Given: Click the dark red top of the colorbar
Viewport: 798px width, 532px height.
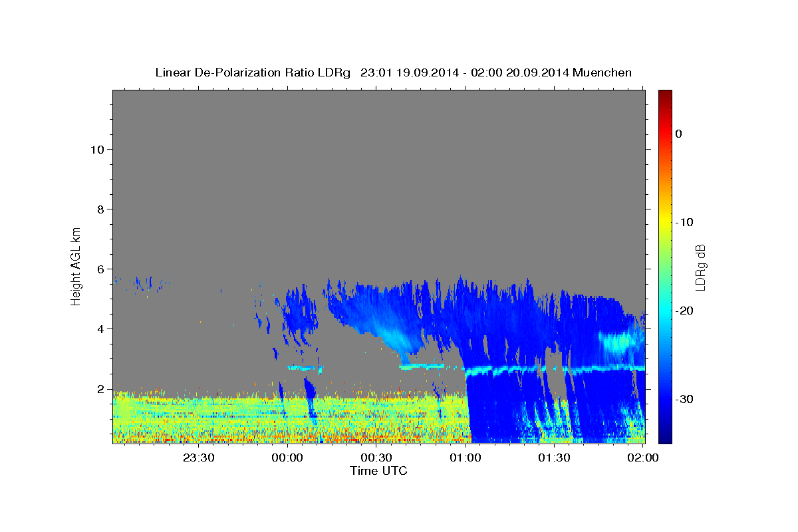Looking at the screenshot, I should [x=665, y=95].
